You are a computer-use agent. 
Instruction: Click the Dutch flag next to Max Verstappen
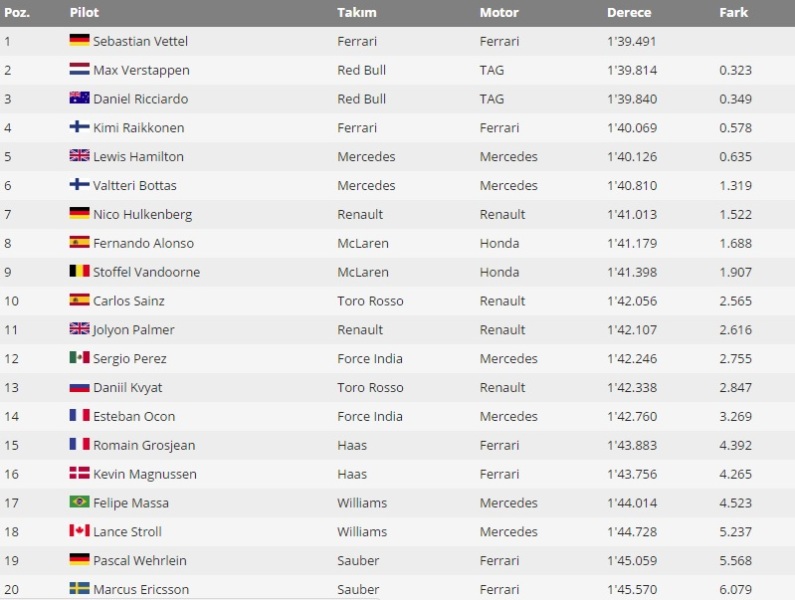(79, 69)
